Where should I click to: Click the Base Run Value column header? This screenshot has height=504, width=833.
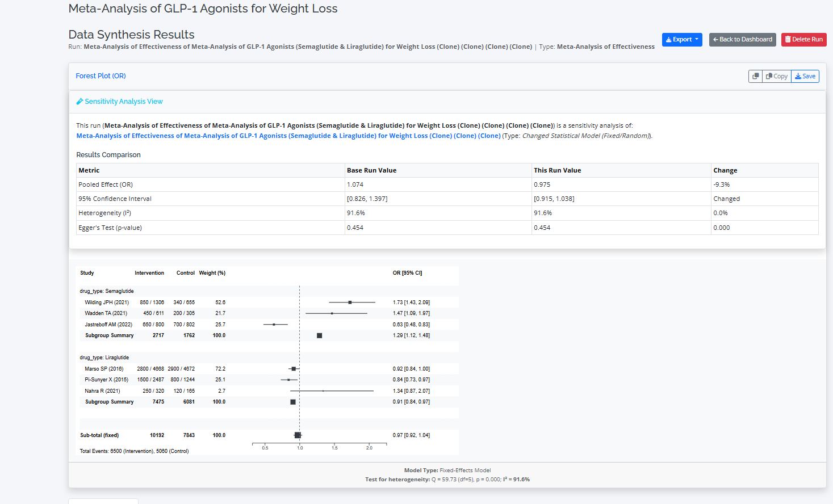point(372,170)
